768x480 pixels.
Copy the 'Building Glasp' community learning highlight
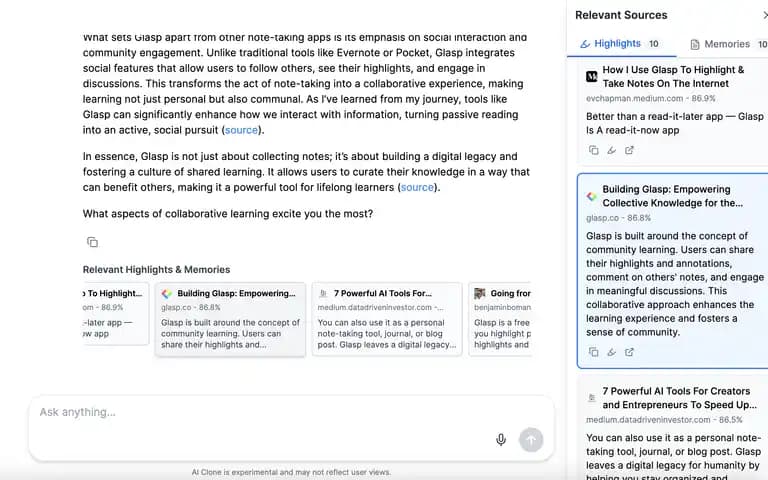(593, 352)
